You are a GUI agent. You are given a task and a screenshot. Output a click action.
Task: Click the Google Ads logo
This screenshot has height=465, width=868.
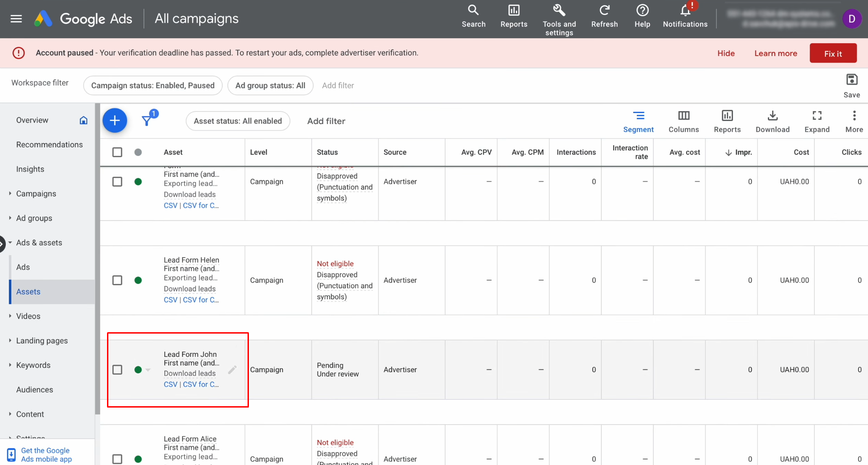pos(83,19)
